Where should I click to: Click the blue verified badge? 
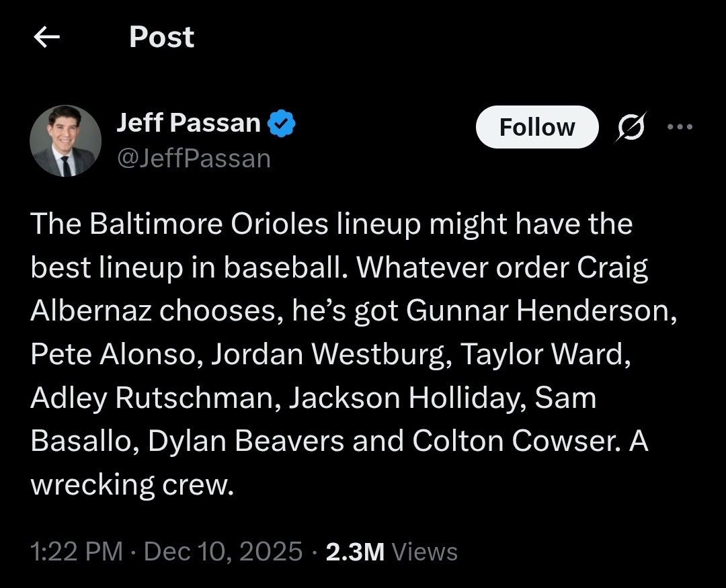click(282, 123)
